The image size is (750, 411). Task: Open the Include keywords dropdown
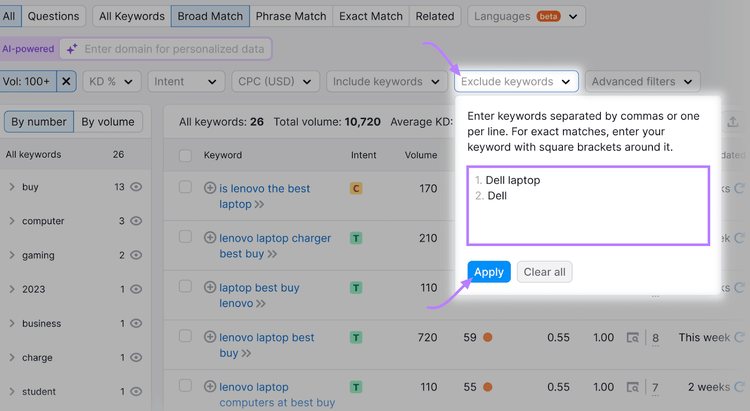tap(386, 81)
